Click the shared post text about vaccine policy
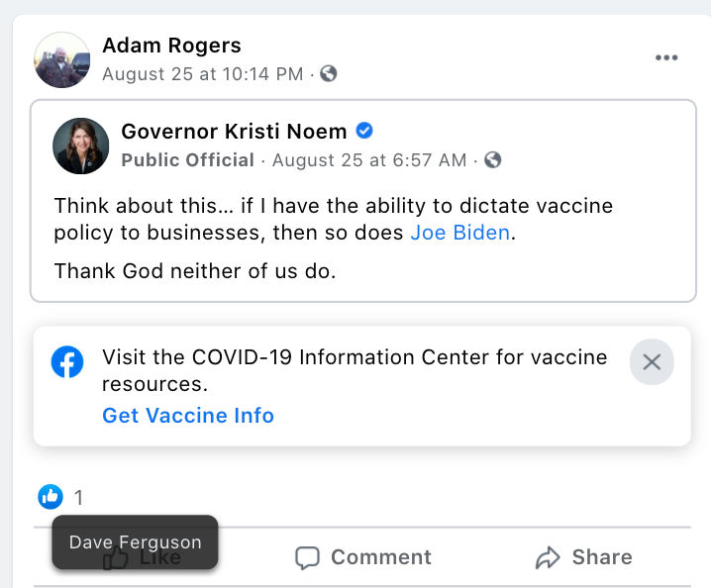This screenshot has height=588, width=711. click(334, 220)
